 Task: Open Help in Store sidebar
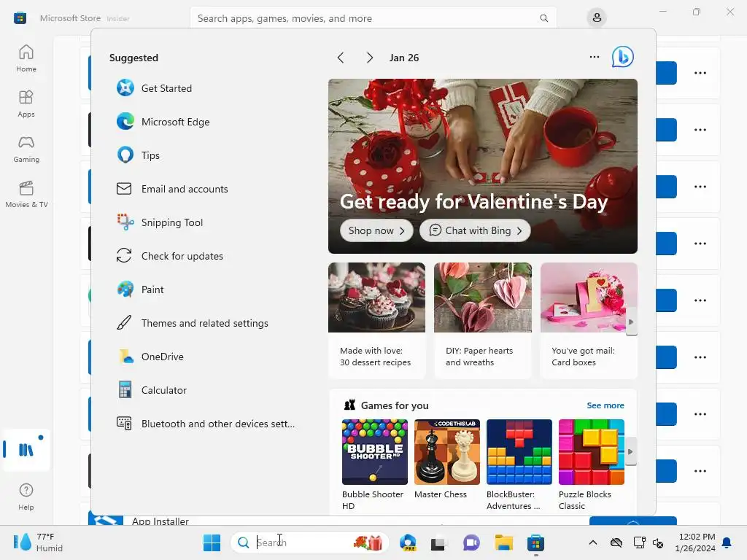[x=26, y=497]
